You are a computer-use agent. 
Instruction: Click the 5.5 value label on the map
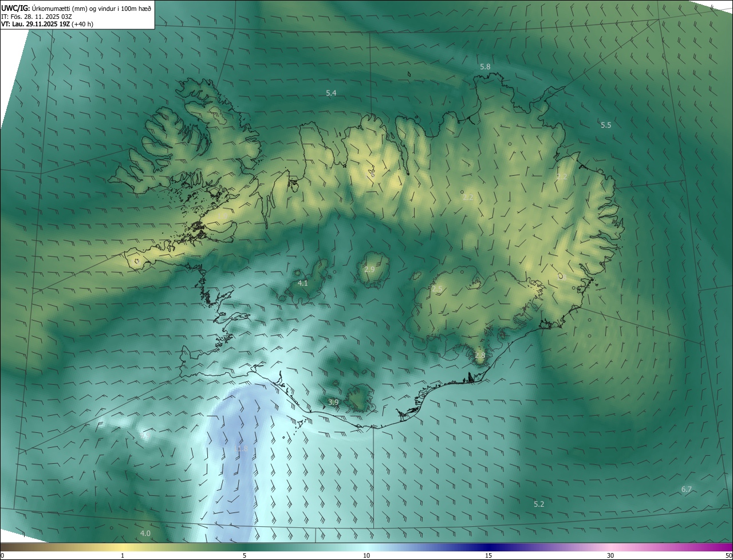pos(606,125)
